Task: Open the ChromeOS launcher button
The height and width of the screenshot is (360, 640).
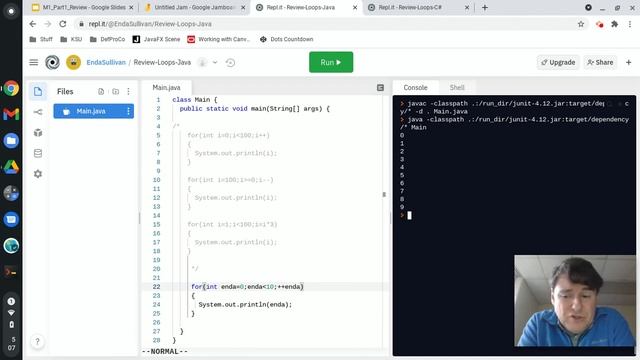Action: pyautogui.click(x=11, y=11)
